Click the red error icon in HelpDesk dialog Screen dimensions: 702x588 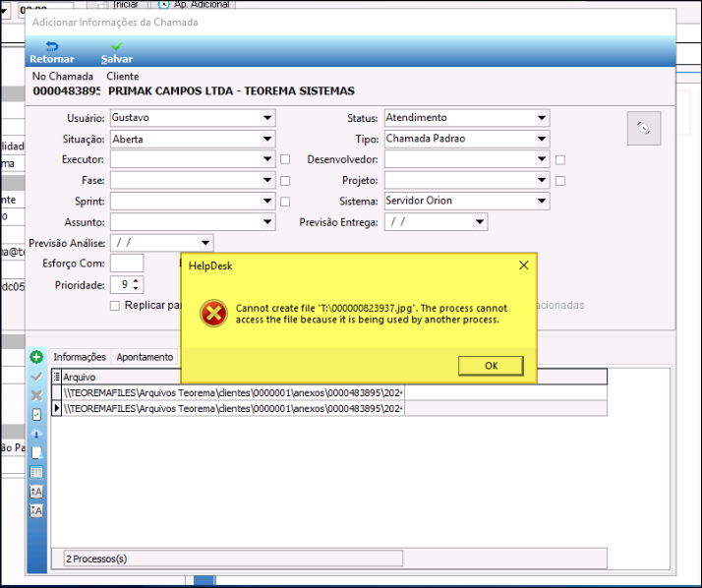coord(213,313)
